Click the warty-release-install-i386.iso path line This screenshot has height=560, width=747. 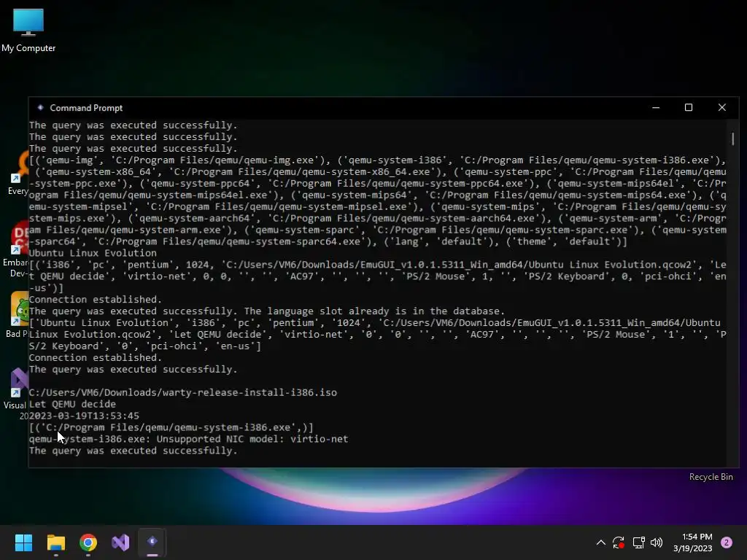182,392
